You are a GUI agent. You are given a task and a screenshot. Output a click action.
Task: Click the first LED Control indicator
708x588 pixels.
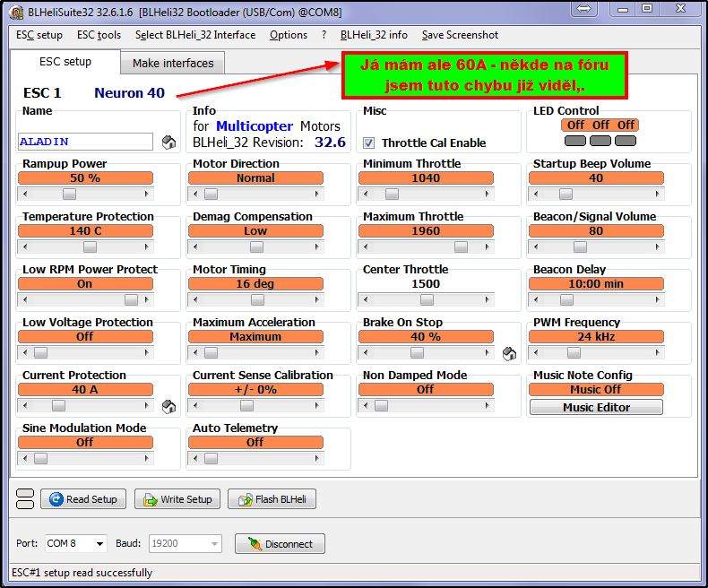pos(575,141)
